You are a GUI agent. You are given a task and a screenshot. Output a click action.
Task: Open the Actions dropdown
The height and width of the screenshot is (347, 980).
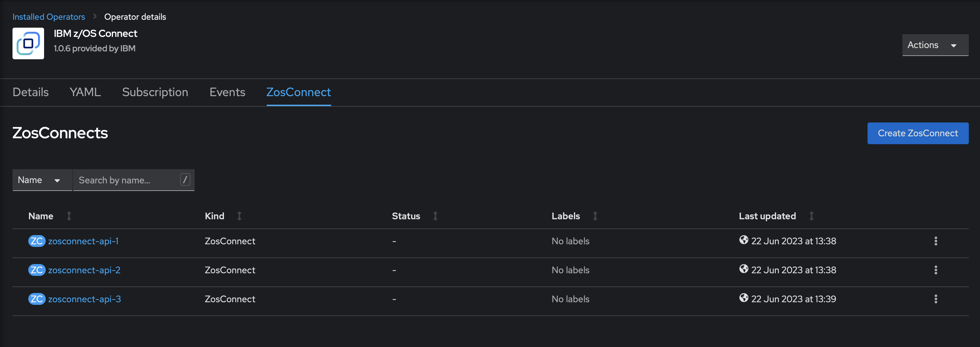click(935, 44)
